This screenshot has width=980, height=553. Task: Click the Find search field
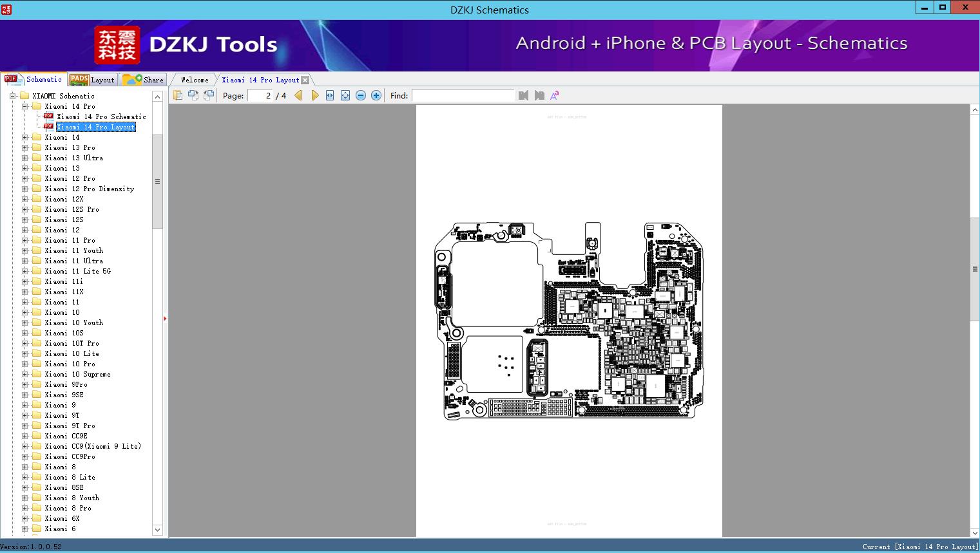click(x=463, y=95)
